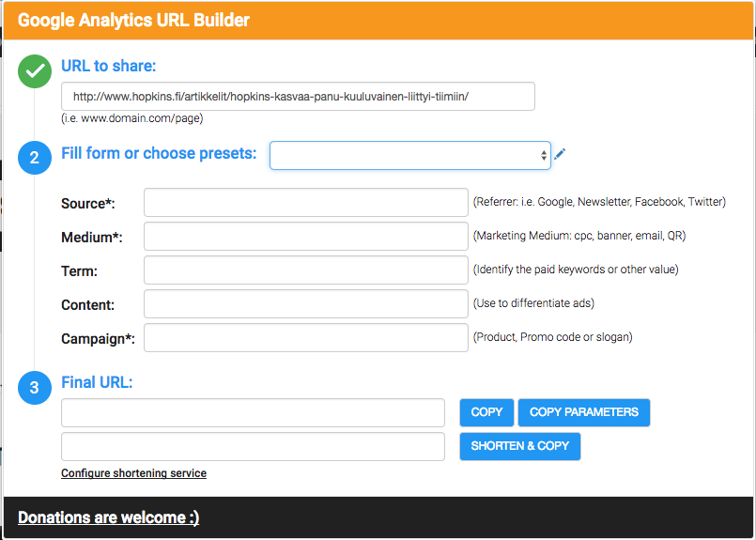Open Configure shortening service link
The width and height of the screenshot is (756, 540).
[x=133, y=473]
